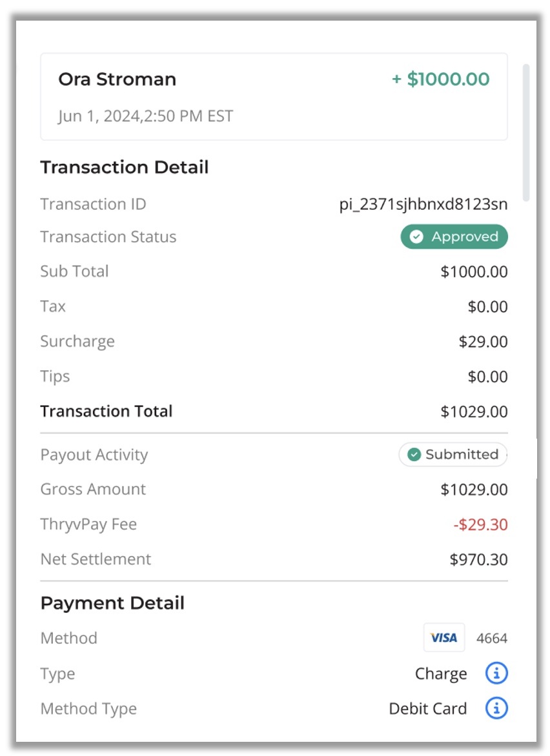The height and width of the screenshot is (756, 550).
Task: Click the Ora Stroman customer name
Action: (x=117, y=79)
